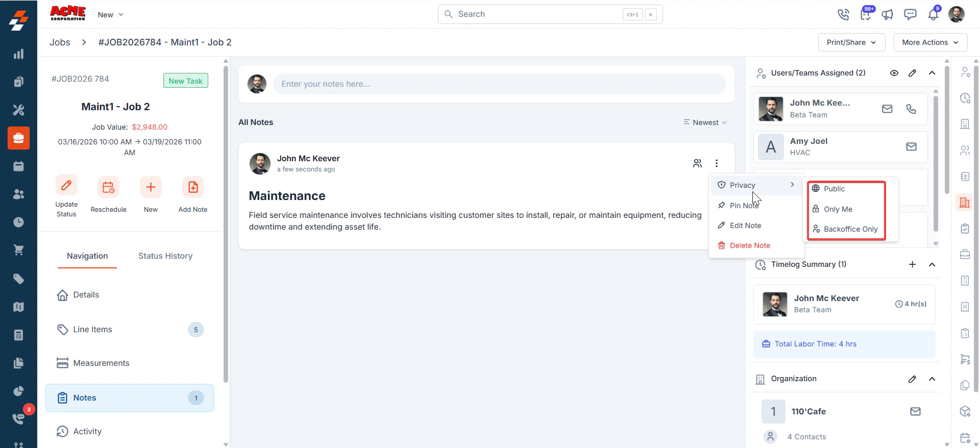980x448 pixels.
Task: Collapse the Users/Teams Assigned section
Action: coord(932,73)
